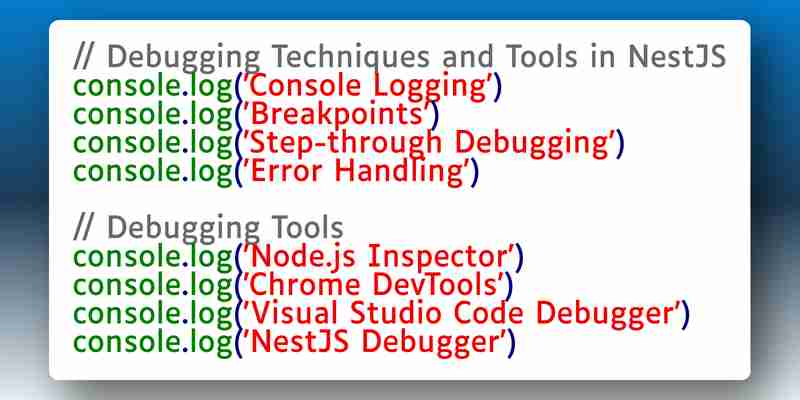Image resolution: width=800 pixels, height=400 pixels.
Task: Click console.log before 'Breakpoints'
Action: [153, 115]
